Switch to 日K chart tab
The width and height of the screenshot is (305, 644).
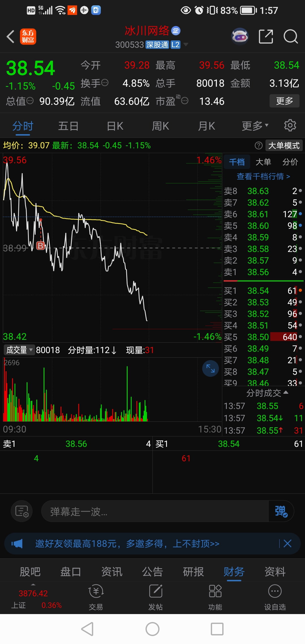(x=115, y=126)
